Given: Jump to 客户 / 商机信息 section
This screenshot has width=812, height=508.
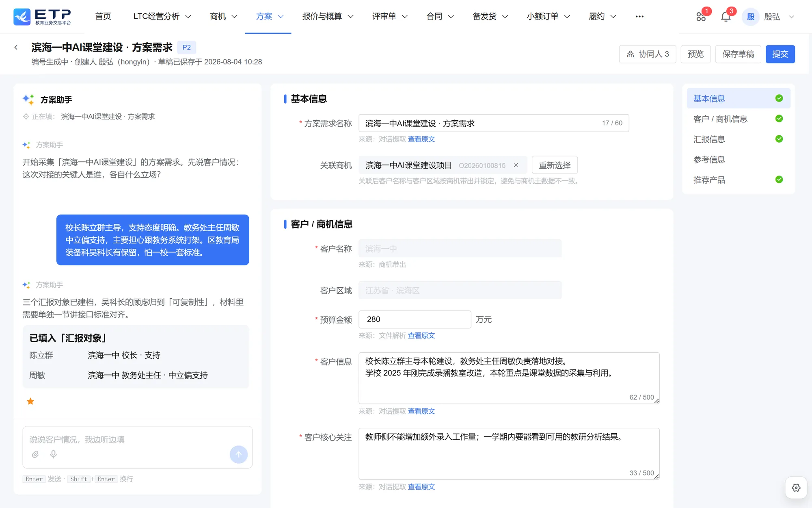Looking at the screenshot, I should [x=738, y=119].
